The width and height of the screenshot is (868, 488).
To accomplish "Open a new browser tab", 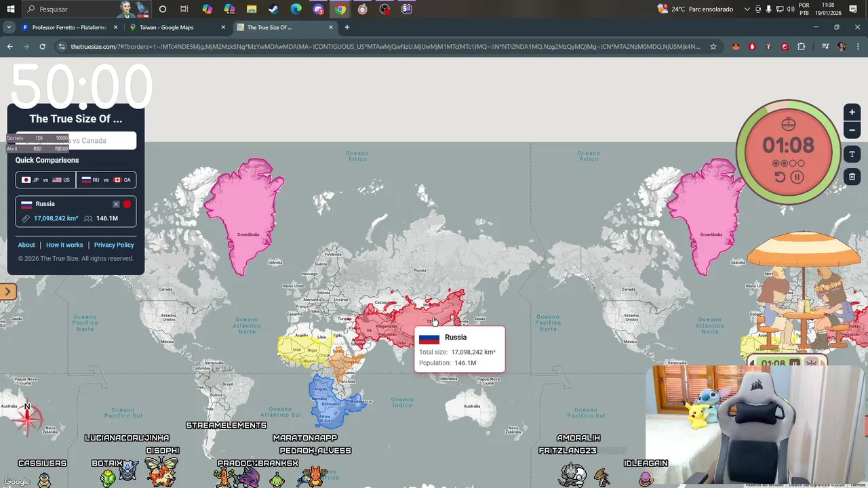I will click(x=347, y=27).
